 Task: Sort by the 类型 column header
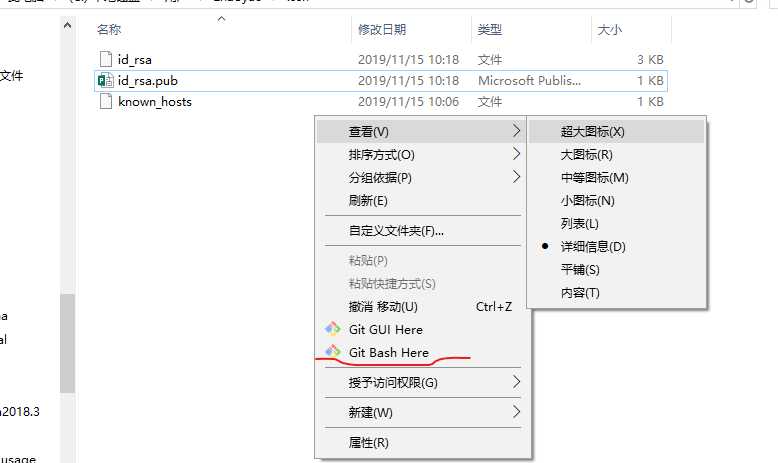[490, 30]
